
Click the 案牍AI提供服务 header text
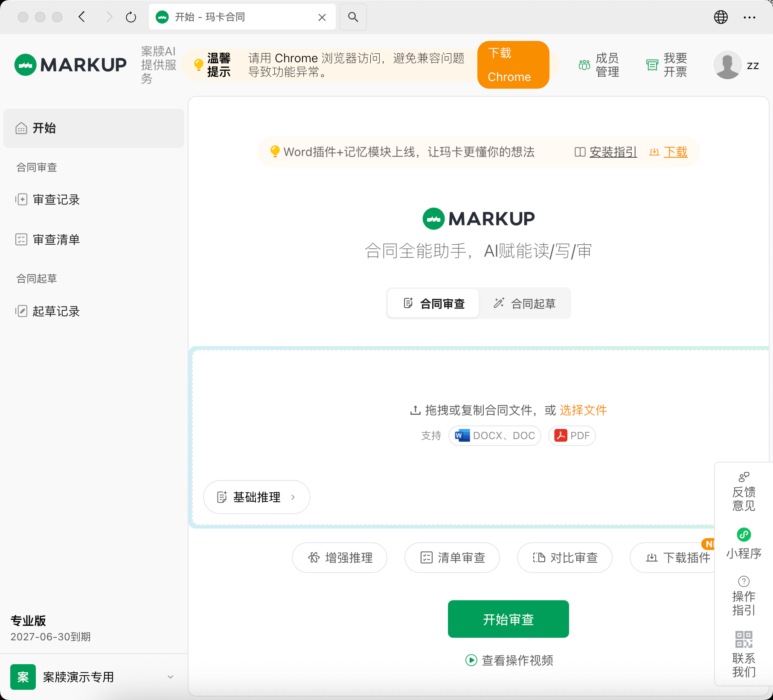coord(159,65)
